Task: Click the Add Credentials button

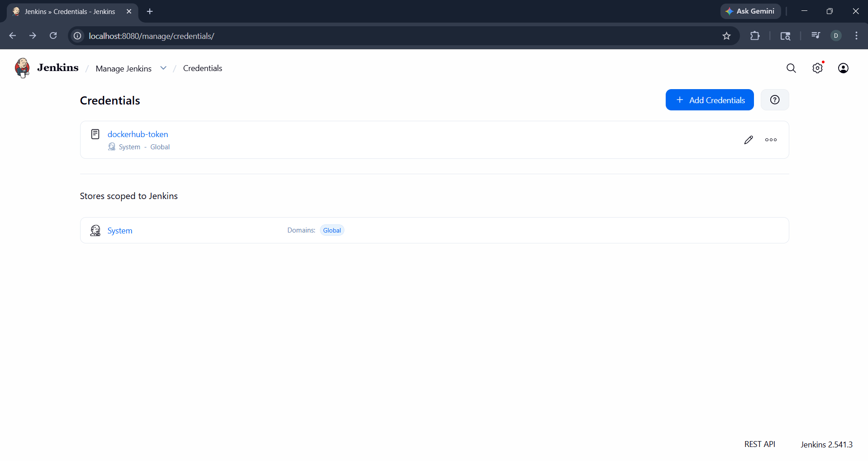Action: 709,100
